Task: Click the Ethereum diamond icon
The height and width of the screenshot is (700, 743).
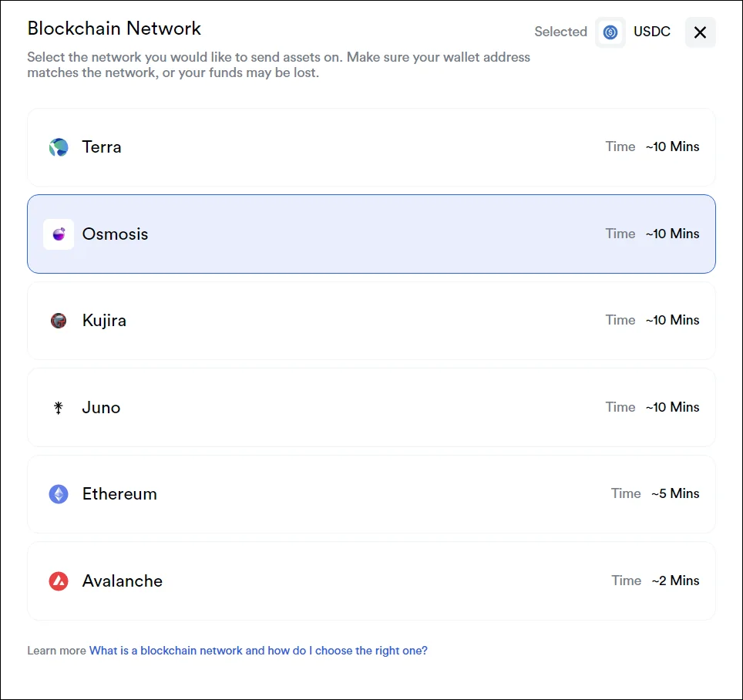Action: click(59, 494)
